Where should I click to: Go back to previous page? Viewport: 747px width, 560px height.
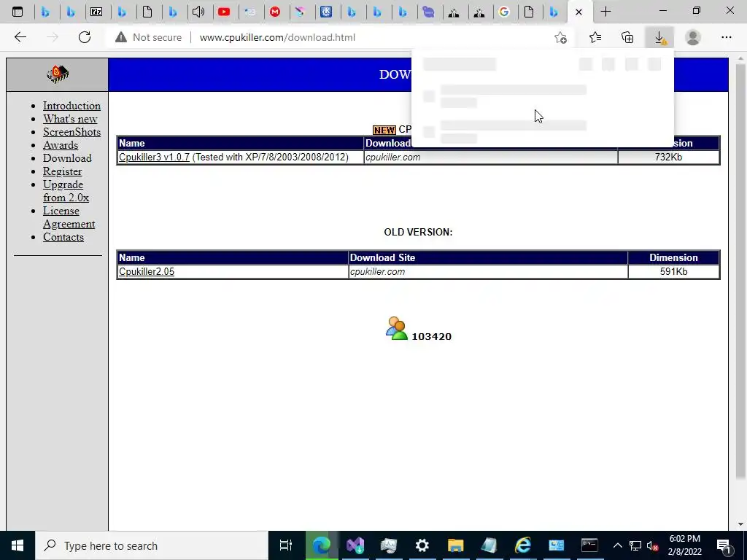point(20,37)
